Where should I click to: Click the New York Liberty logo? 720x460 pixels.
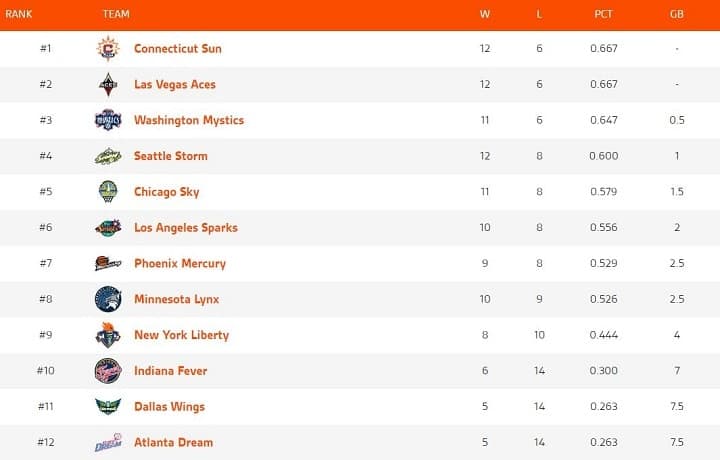click(108, 335)
